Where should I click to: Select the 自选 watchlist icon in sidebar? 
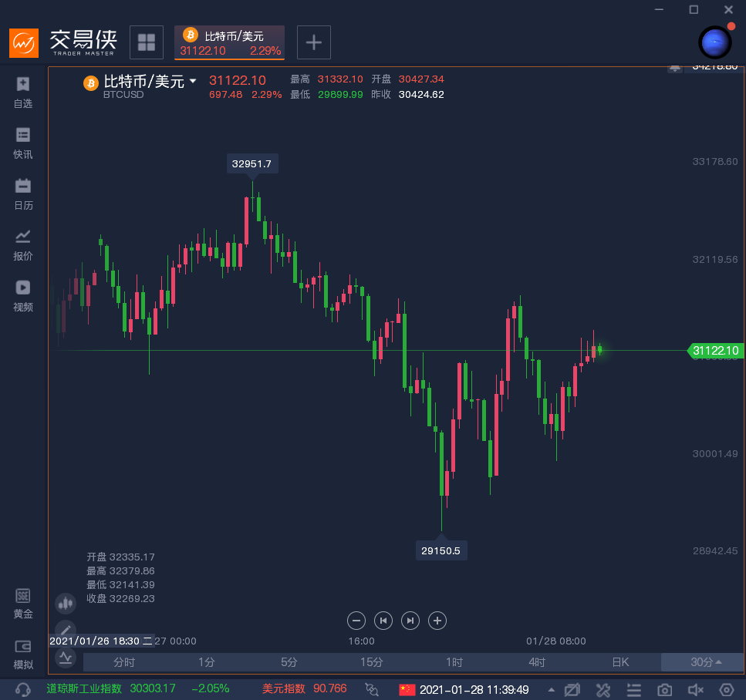pyautogui.click(x=22, y=84)
